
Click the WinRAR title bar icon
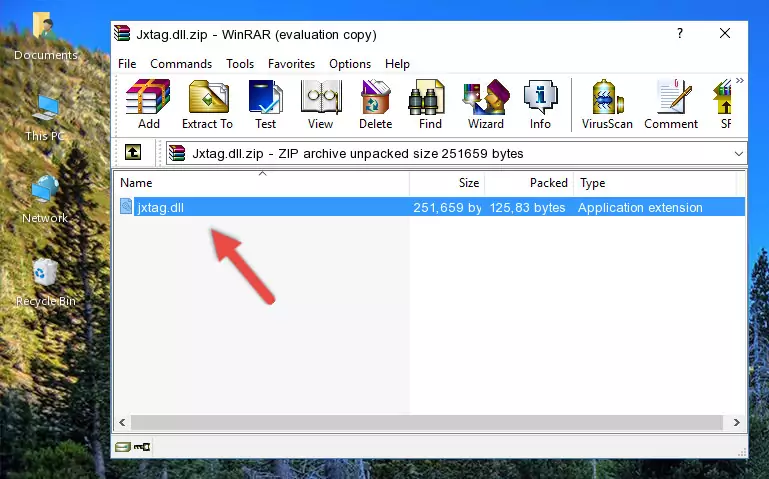tap(122, 33)
